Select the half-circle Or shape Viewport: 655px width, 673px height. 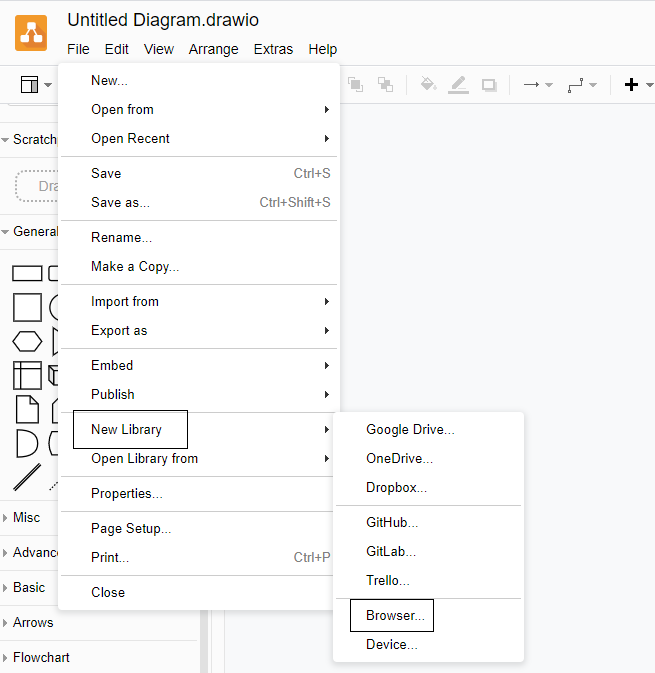click(x=27, y=443)
